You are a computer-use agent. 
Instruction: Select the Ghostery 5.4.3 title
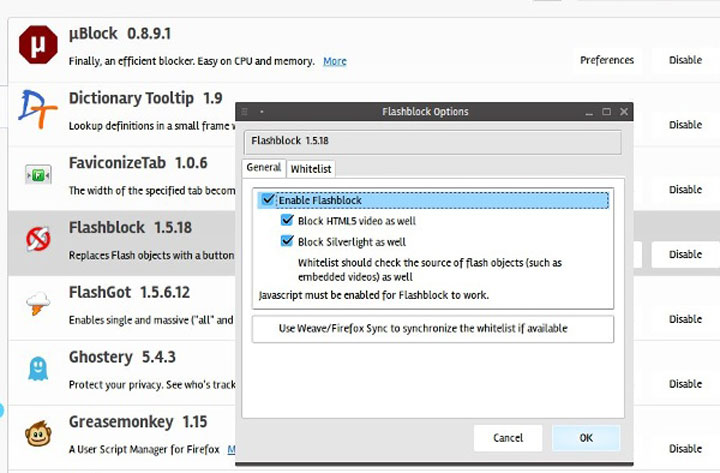coord(122,357)
